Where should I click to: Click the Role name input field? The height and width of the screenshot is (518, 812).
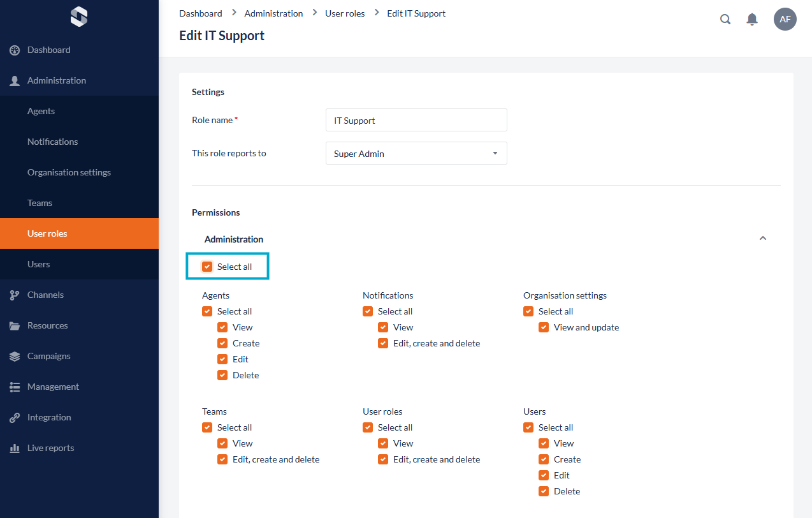(x=416, y=120)
